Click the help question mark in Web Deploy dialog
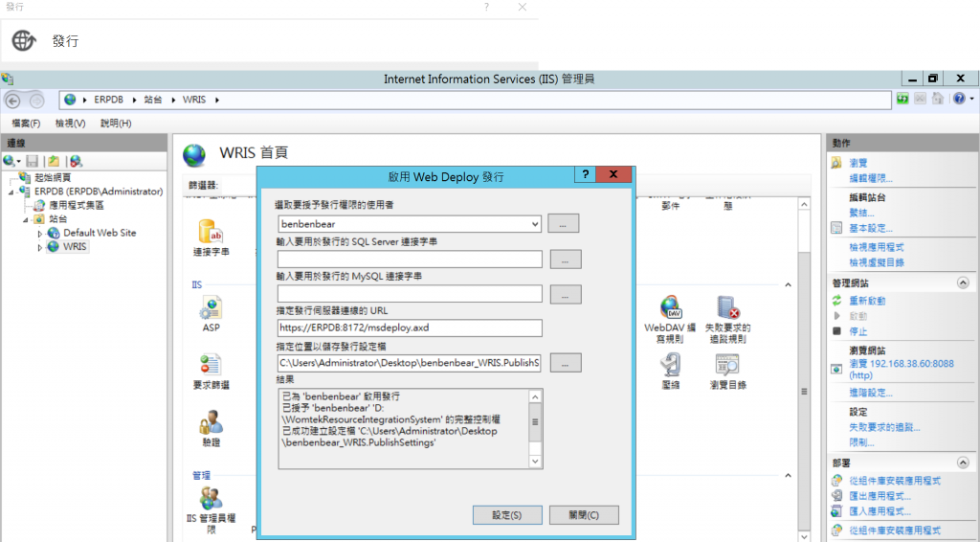 [x=585, y=174]
